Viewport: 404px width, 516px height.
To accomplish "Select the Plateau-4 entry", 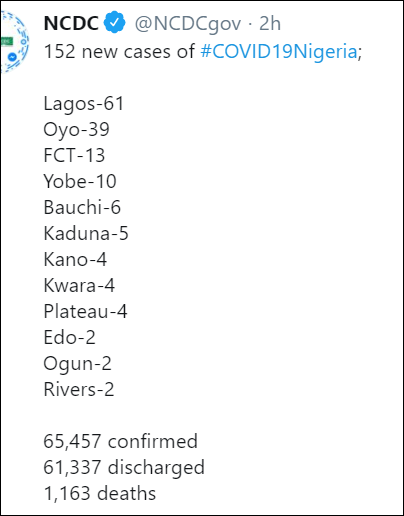I will tap(85, 311).
